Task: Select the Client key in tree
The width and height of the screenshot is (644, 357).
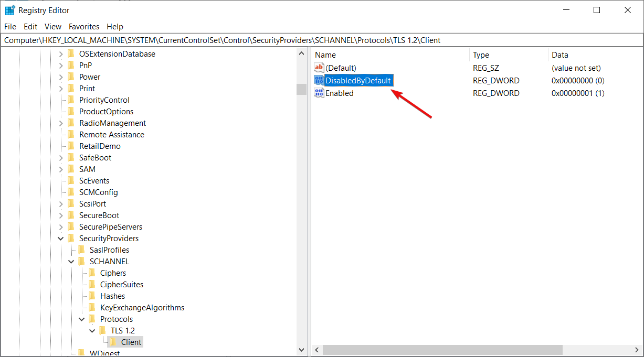Action: click(131, 342)
